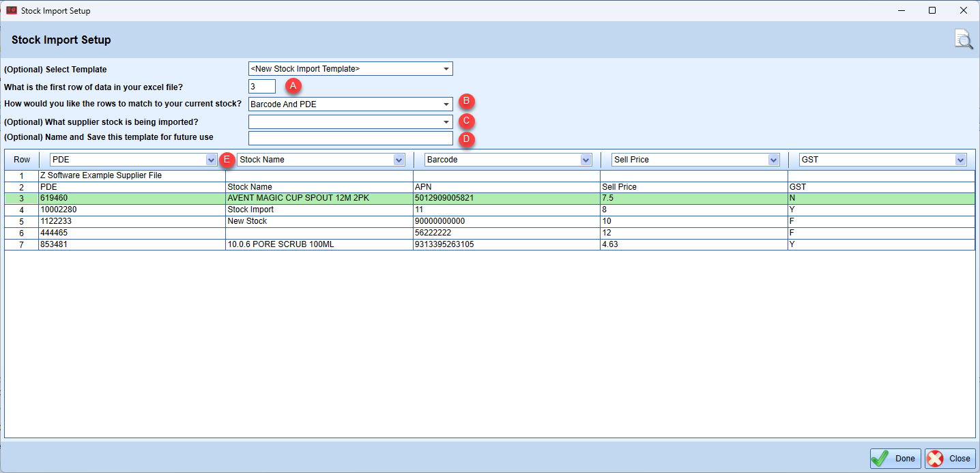This screenshot has height=473, width=980.
Task: Click the first row of data input field
Action: 262,87
